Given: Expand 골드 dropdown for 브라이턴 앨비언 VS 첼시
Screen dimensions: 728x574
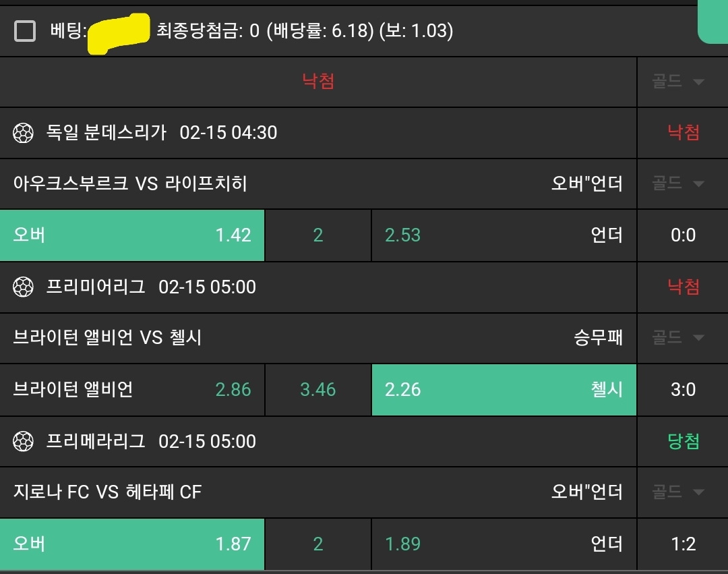Looking at the screenshot, I should (678, 338).
